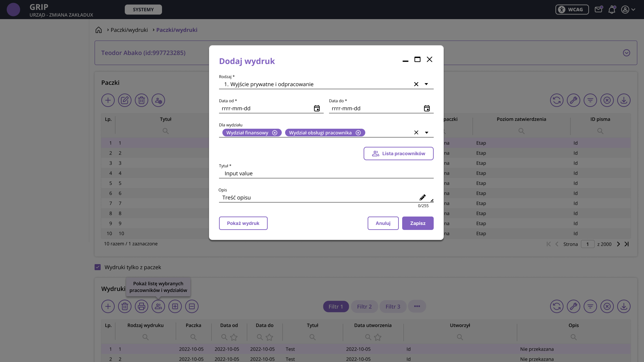Viewport: 644px width, 362px height.
Task: Click the Wydruki square plus icon
Action: (175, 306)
